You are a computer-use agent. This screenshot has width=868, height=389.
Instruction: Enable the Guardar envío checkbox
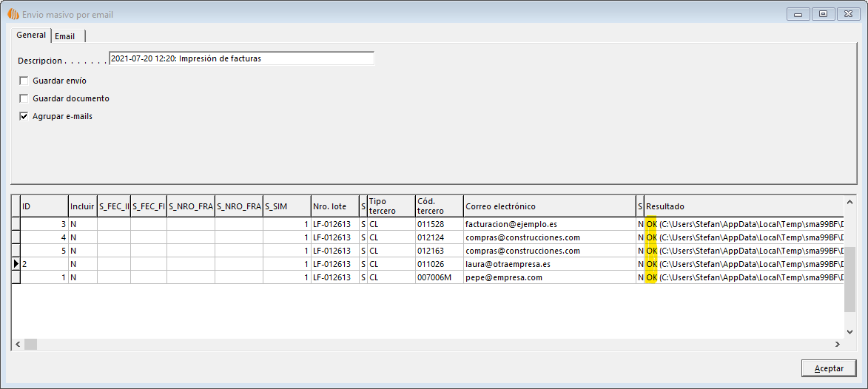24,81
